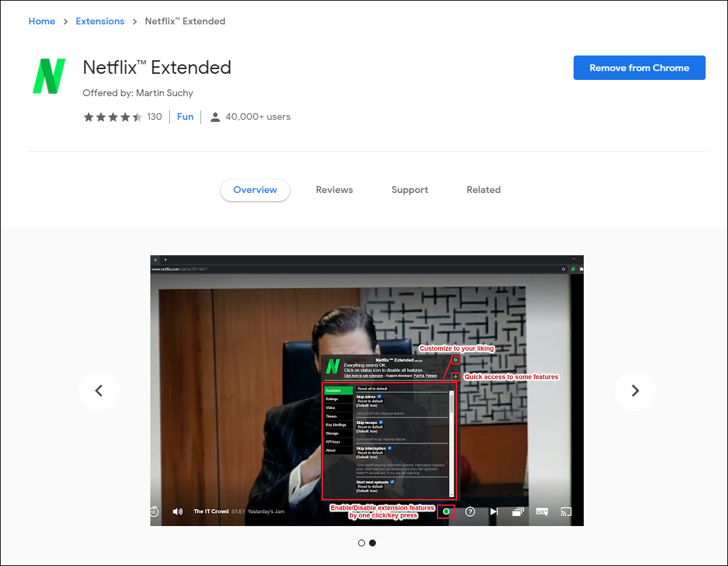Screen dimensions: 728x566
Task: Click the users person icon
Action: coord(215,117)
